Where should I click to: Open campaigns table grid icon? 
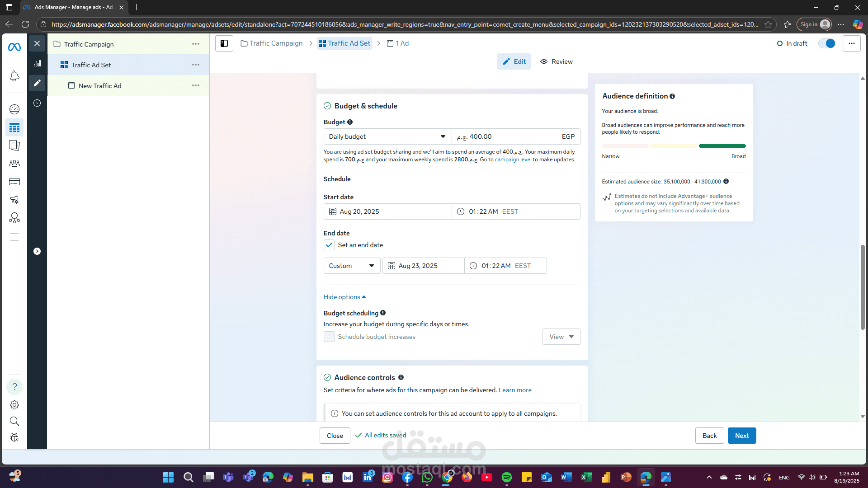[x=14, y=127]
